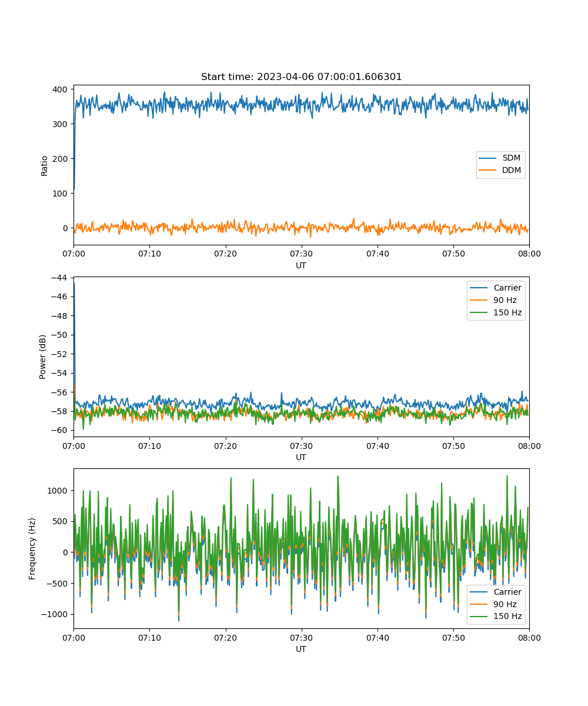This screenshot has height=706, width=588.
Task: Click the 150 Hz legend label in the Frequency plot
Action: tap(507, 617)
